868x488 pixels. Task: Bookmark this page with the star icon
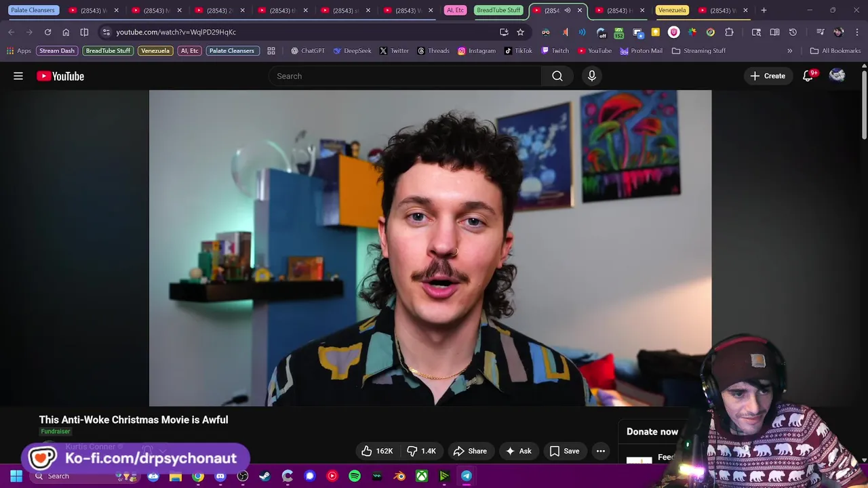520,32
